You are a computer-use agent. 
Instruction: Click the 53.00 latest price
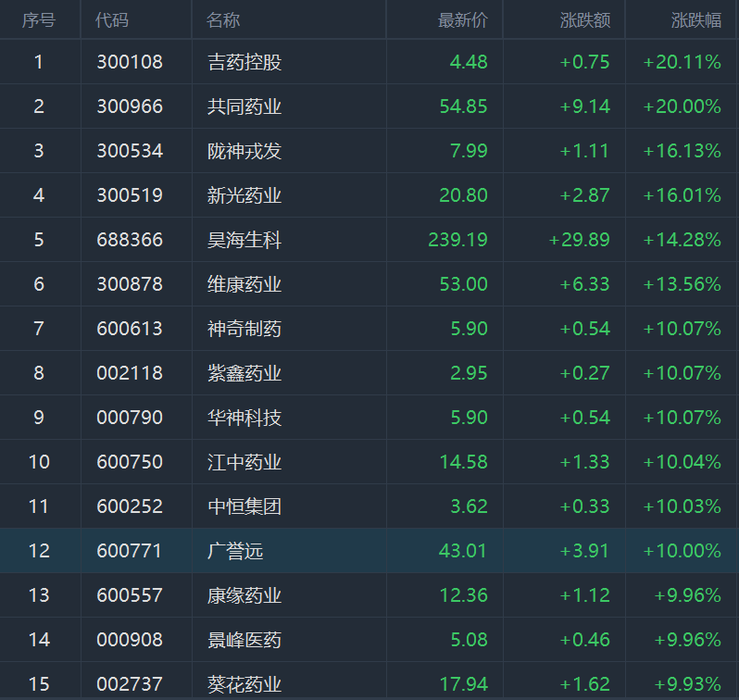pos(463,284)
